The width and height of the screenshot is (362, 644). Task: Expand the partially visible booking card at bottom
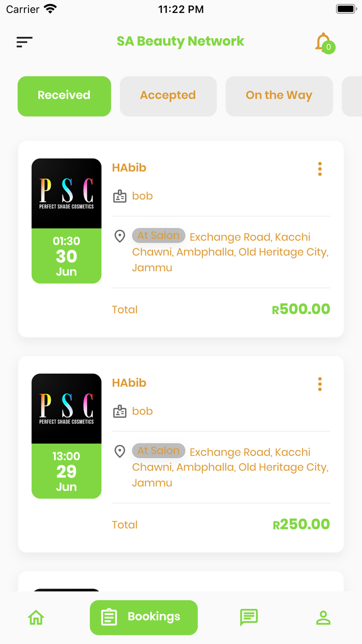[x=181, y=580]
